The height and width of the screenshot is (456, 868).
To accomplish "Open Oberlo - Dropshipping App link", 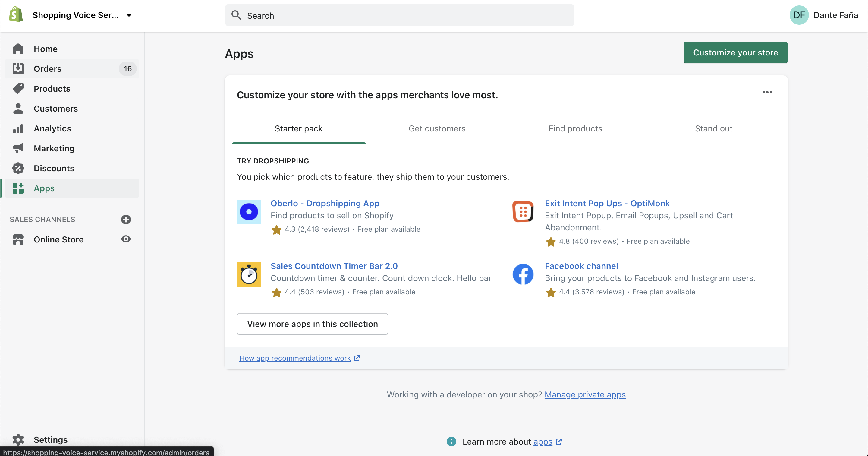I will click(325, 203).
